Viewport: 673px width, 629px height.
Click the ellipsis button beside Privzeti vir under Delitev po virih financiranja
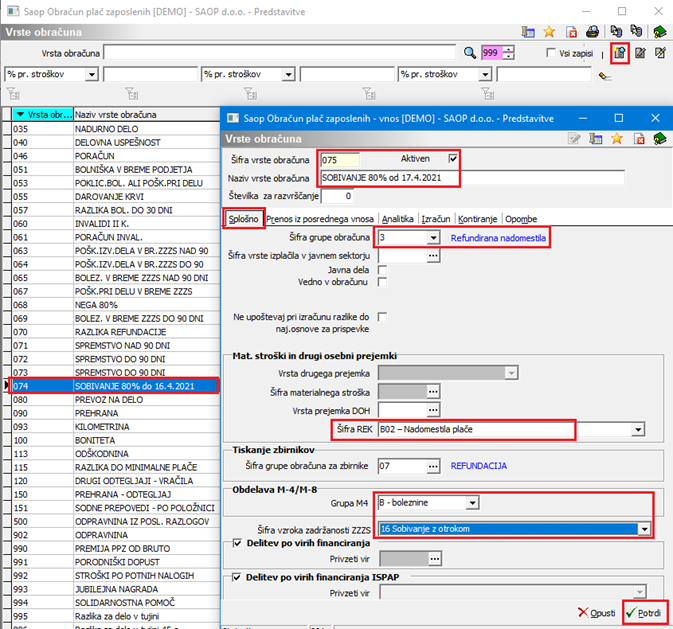[x=435, y=559]
